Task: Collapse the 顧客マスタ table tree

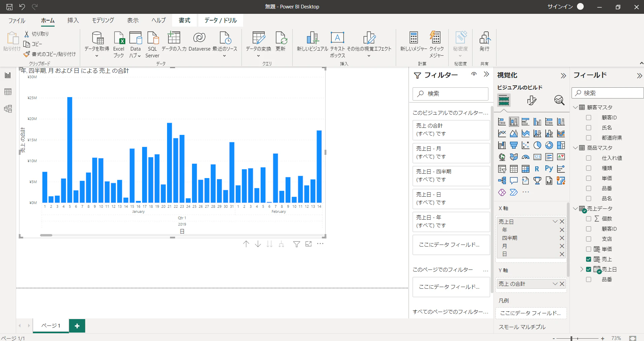Action: click(575, 108)
